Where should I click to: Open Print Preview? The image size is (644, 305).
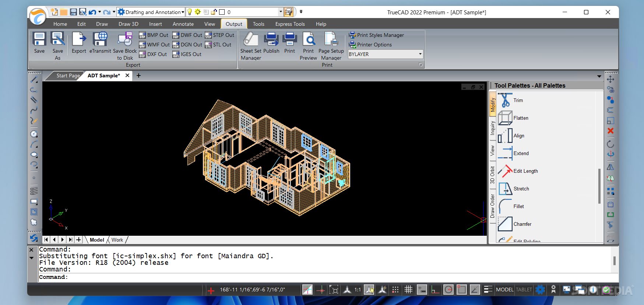pyautogui.click(x=309, y=46)
